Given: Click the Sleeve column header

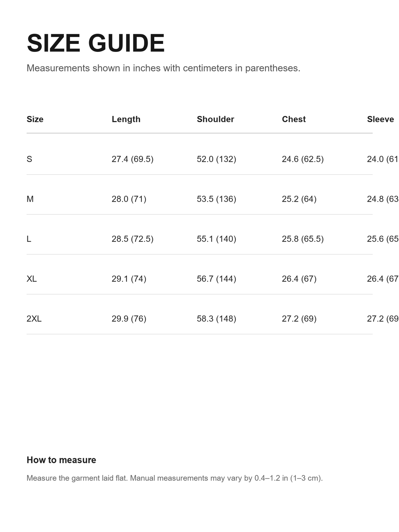Looking at the screenshot, I should point(380,119).
